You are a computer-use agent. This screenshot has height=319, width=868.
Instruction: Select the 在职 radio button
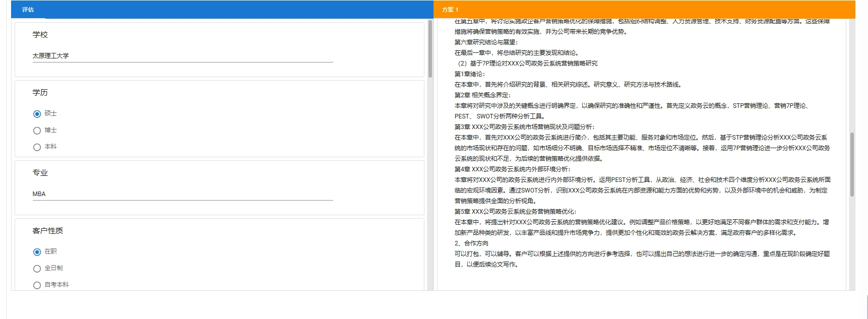pos(37,252)
